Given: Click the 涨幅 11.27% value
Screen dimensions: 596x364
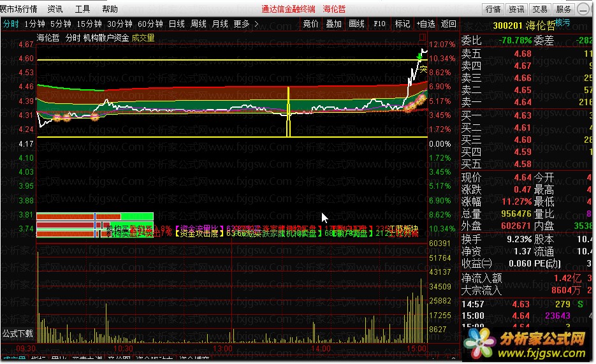Looking at the screenshot, I should [x=516, y=201].
